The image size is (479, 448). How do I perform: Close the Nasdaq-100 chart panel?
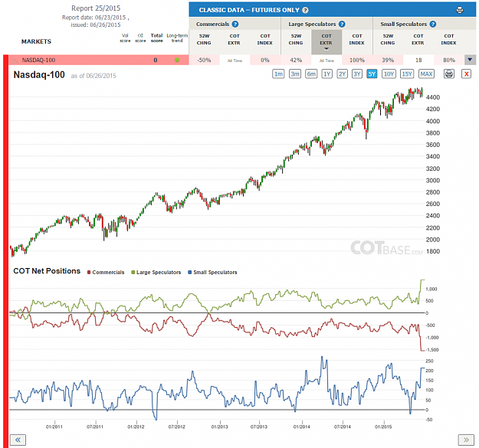[466, 74]
